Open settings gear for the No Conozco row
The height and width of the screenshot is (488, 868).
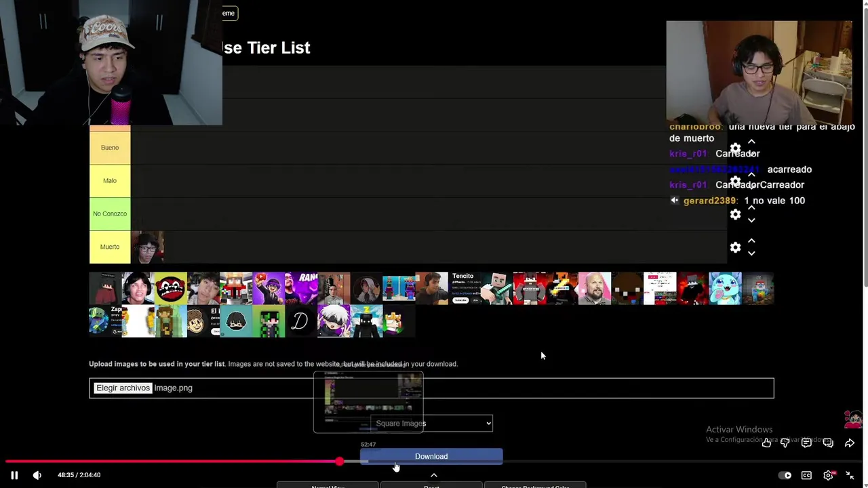pos(736,214)
